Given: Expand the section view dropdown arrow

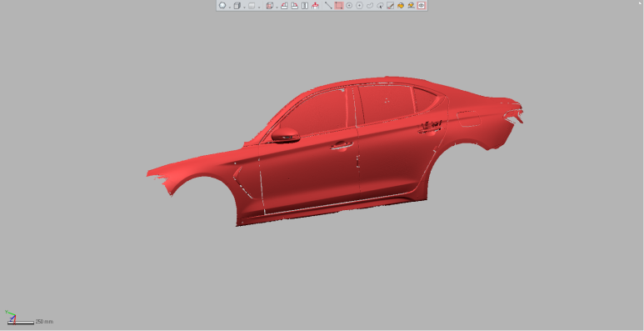Looking at the screenshot, I should pyautogui.click(x=277, y=7).
